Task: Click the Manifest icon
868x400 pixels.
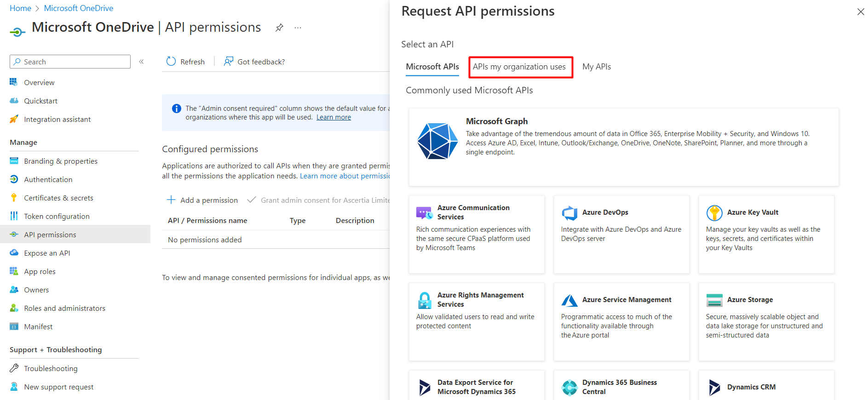Action: click(x=14, y=326)
